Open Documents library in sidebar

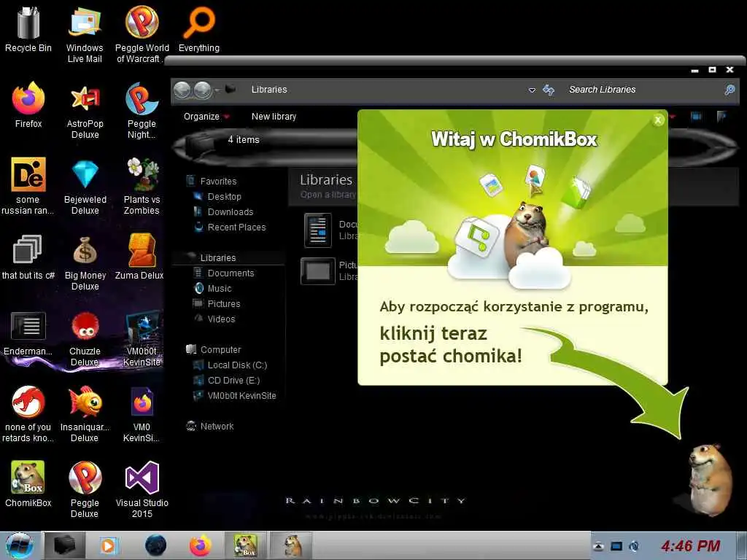pos(231,273)
